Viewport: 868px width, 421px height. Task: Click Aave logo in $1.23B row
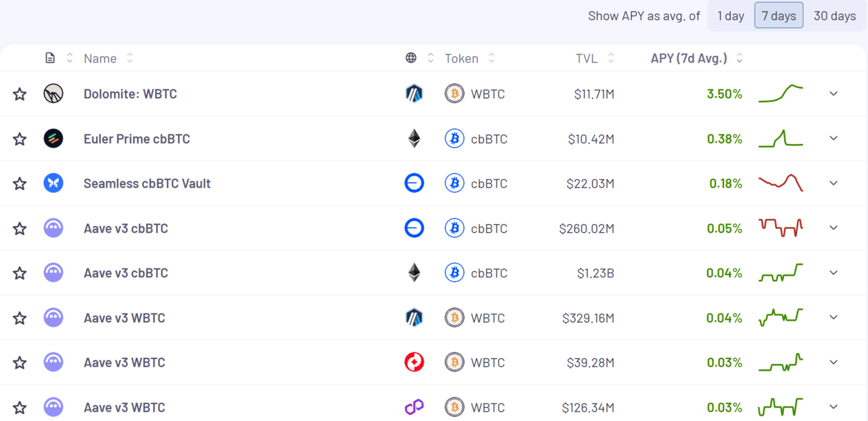click(53, 272)
